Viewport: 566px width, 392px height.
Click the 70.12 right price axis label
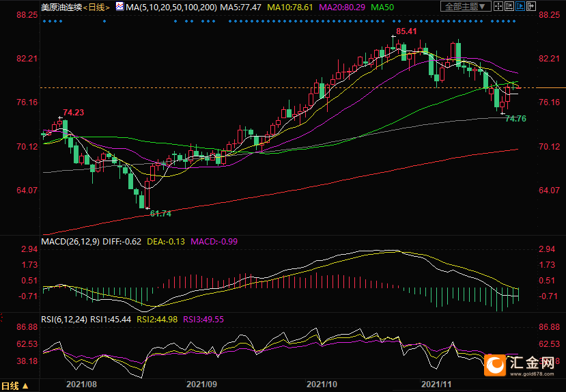pyautogui.click(x=550, y=147)
